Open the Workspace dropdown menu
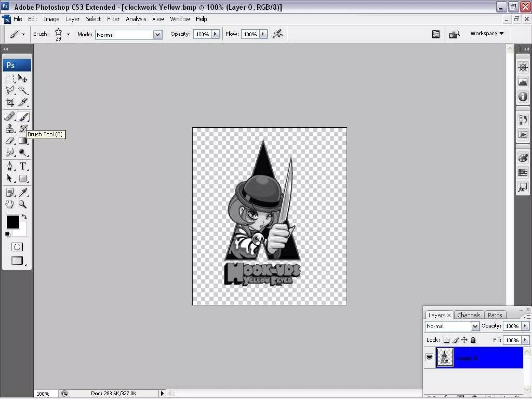 [x=487, y=34]
